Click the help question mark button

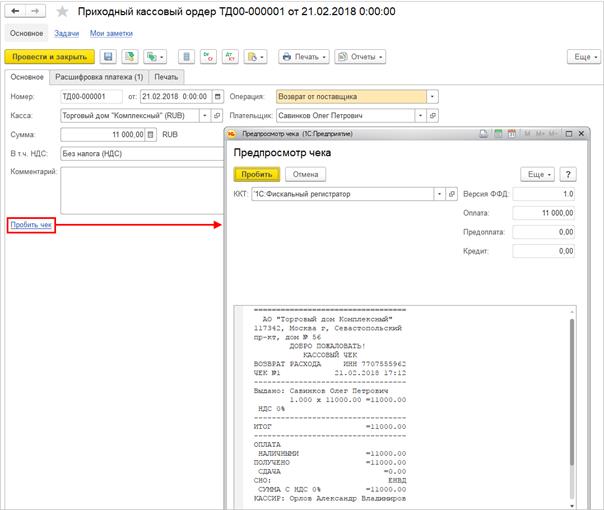pos(568,174)
